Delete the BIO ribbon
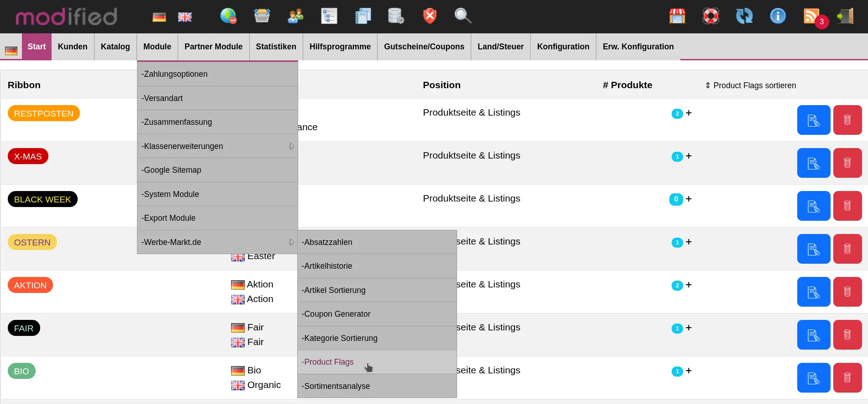The width and height of the screenshot is (868, 404). 847,378
